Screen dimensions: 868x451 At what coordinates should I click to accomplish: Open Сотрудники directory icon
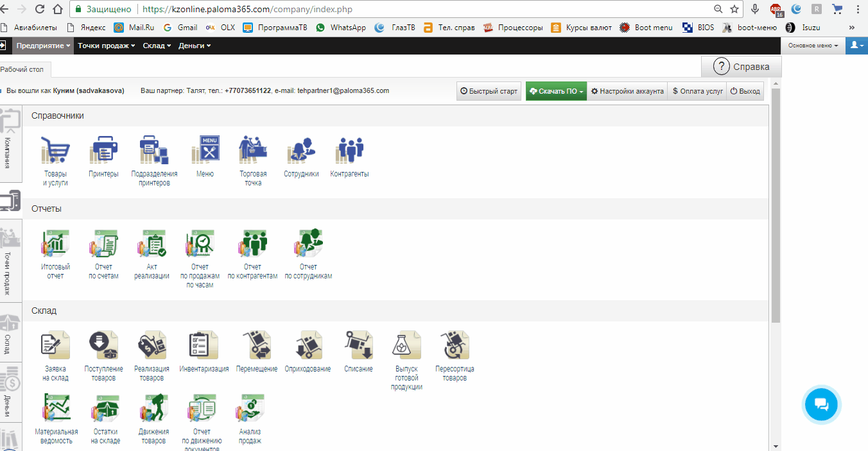[301, 151]
